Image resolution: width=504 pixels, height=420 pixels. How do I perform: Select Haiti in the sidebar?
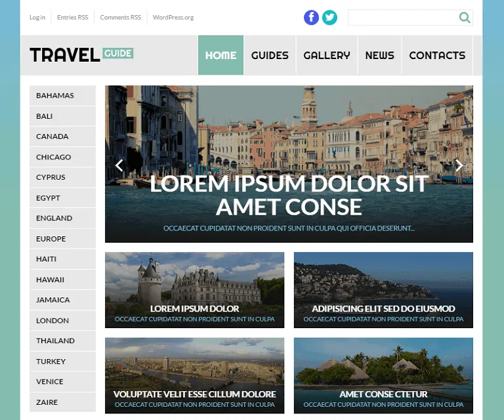[x=63, y=259]
